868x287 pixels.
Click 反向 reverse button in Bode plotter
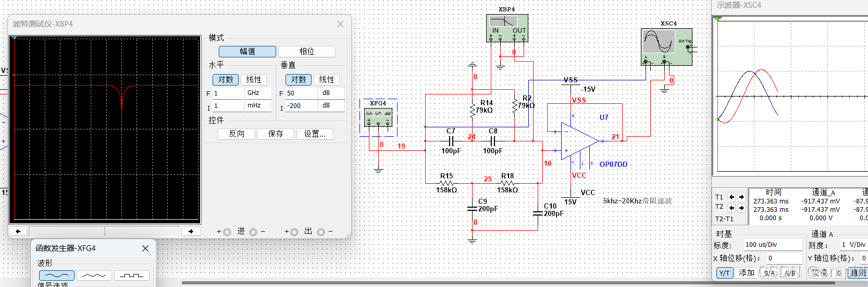click(237, 134)
